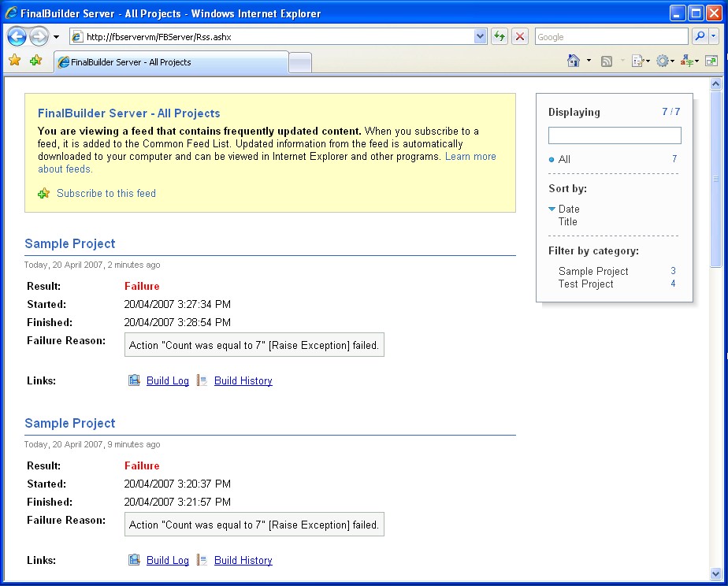Click the subscribe star-plus icon
The image size is (728, 586).
pos(43,194)
